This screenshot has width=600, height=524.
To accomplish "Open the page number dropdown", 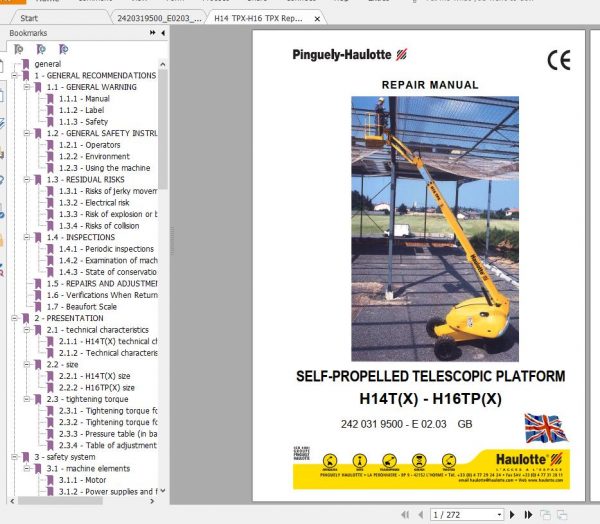I will (499, 515).
